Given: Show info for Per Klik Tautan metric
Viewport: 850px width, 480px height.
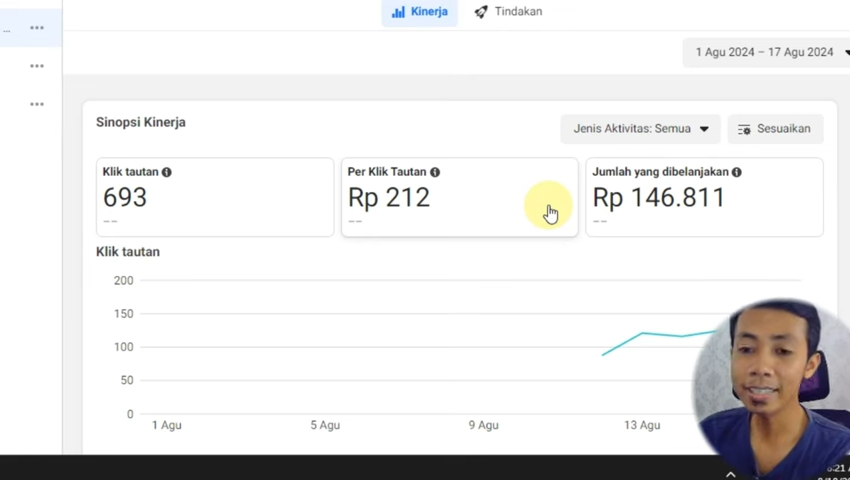Looking at the screenshot, I should coord(435,172).
